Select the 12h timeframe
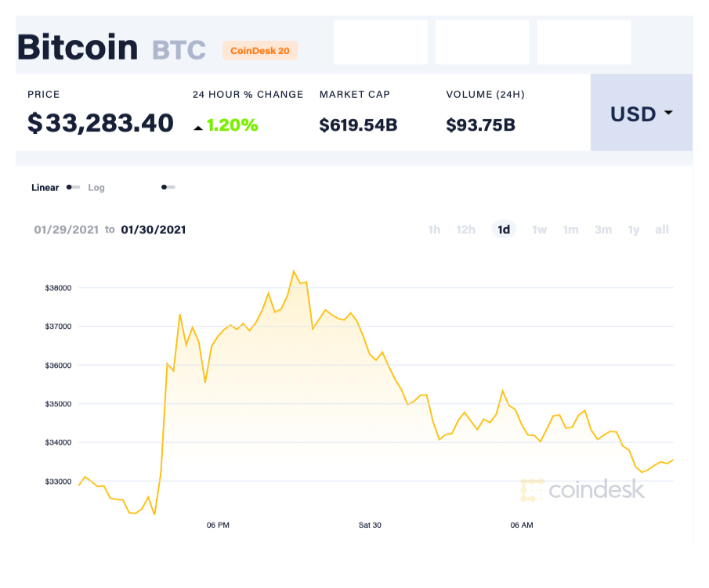The width and height of the screenshot is (709, 588). point(466,229)
